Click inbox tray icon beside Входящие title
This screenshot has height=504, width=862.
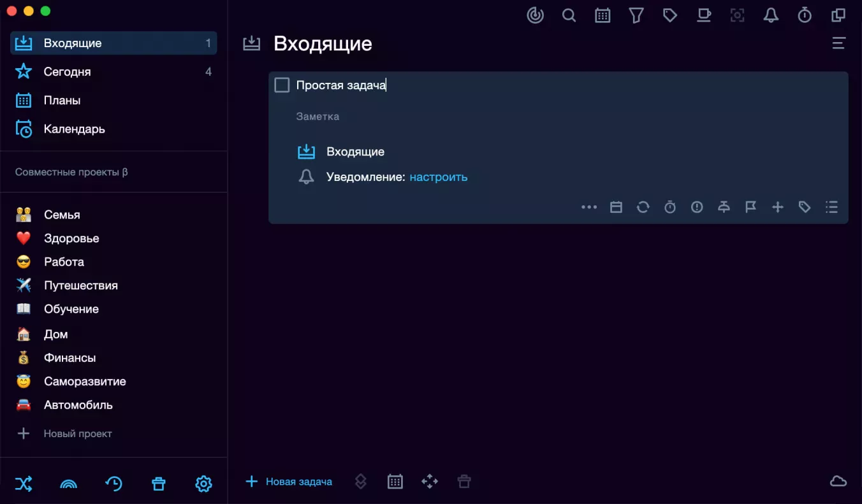pyautogui.click(x=252, y=43)
